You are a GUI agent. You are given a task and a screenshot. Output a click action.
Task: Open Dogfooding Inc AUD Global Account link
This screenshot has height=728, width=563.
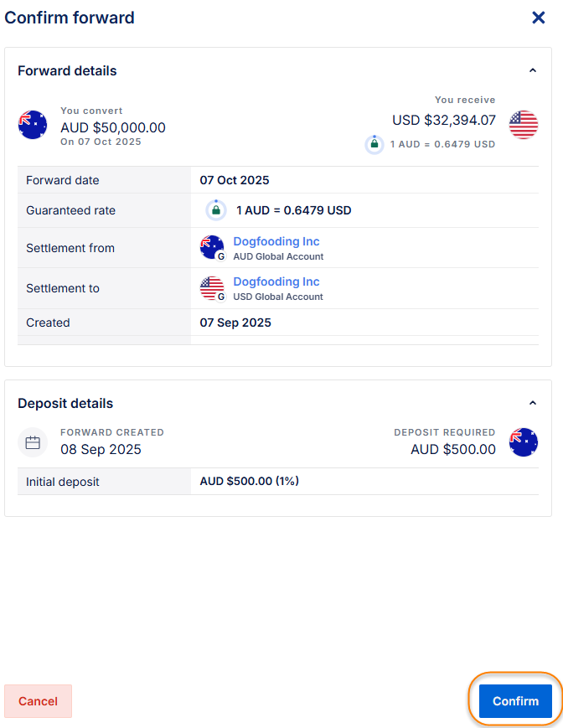(276, 241)
